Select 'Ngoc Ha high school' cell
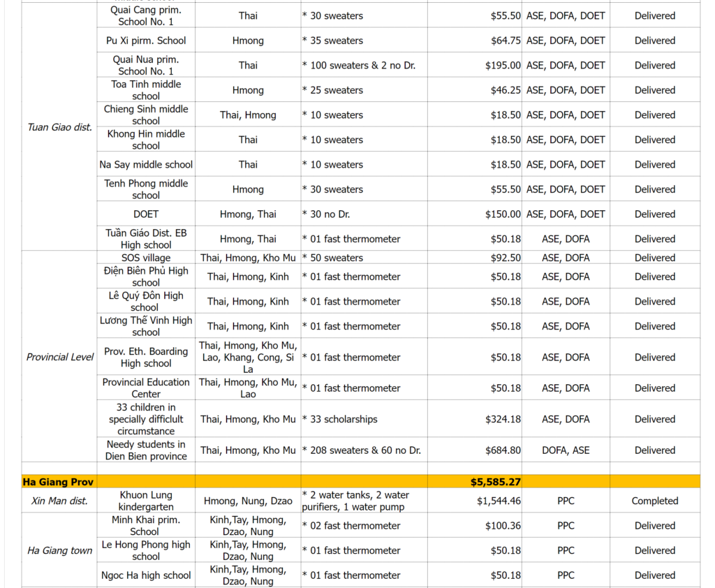Viewport: 715px width, 588px height. 146,575
